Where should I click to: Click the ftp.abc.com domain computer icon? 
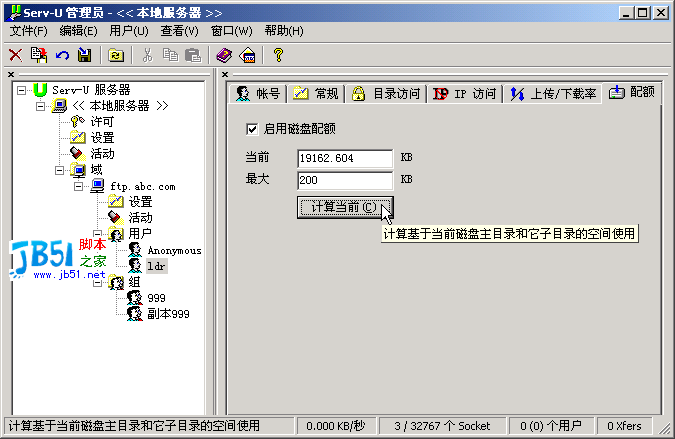[x=97, y=186]
